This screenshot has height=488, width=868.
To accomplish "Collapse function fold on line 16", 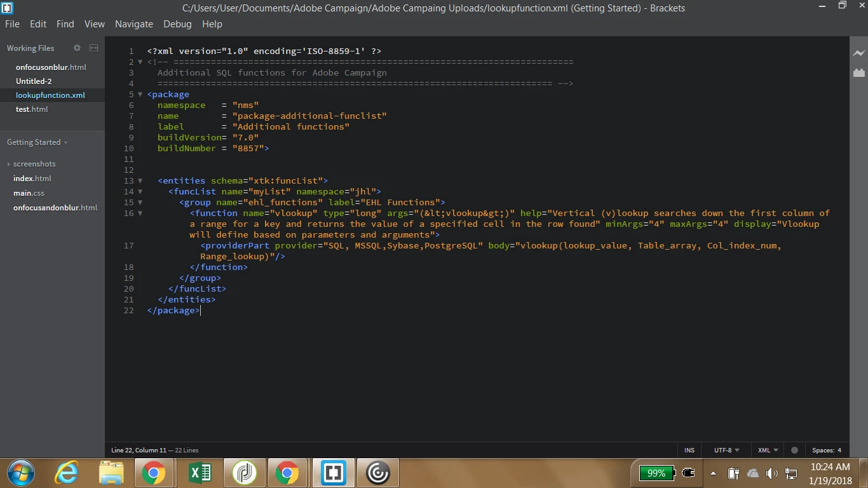I will pos(140,213).
